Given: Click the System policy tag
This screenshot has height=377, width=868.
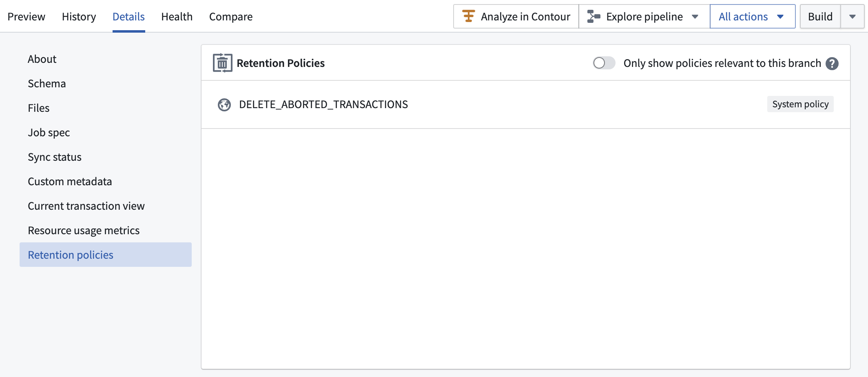Looking at the screenshot, I should pos(800,104).
